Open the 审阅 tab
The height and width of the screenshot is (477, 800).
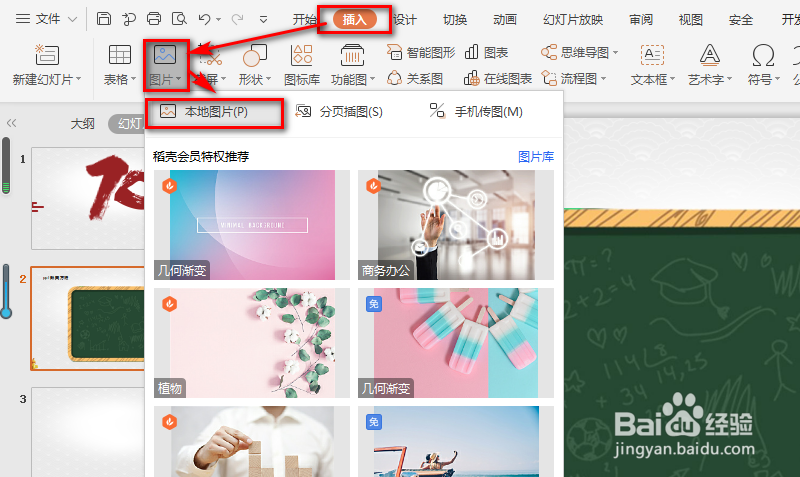coord(641,20)
